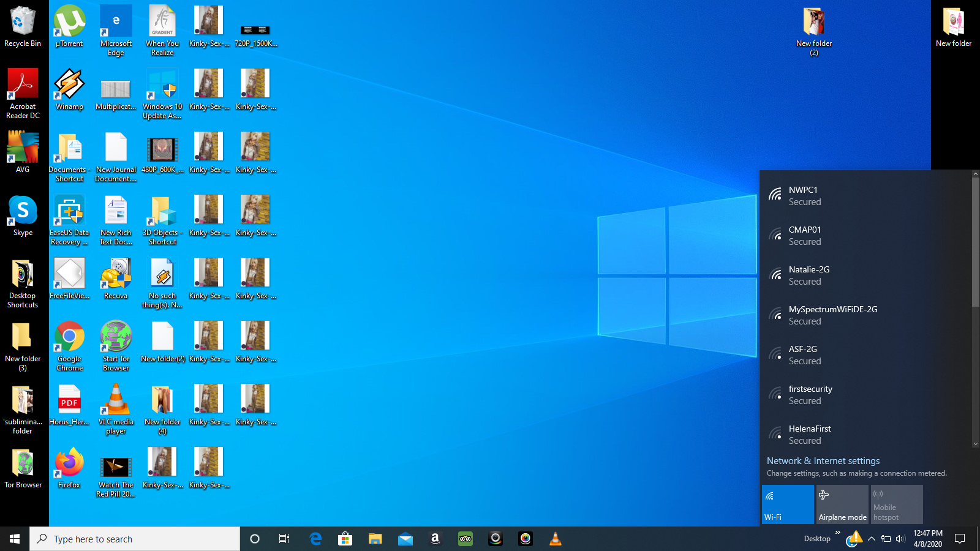Screen dimensions: 980x551
Task: Select the EaseUS Data Recovery icon
Action: coord(69,220)
